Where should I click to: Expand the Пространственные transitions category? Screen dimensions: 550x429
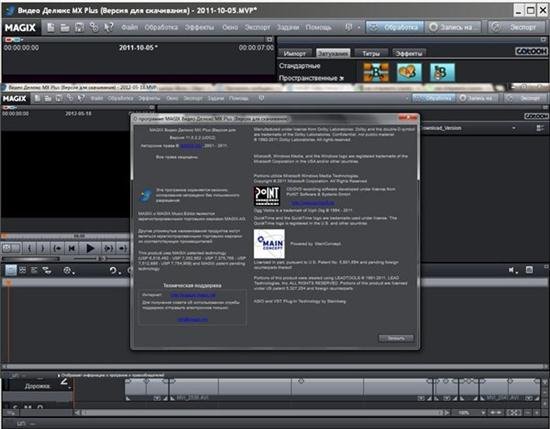click(311, 78)
